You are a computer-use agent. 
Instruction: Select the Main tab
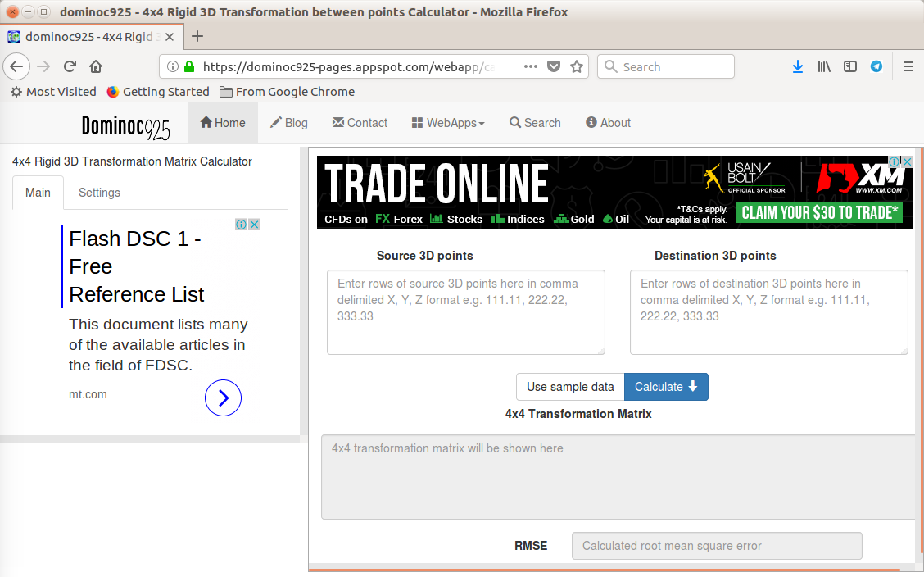coord(38,192)
